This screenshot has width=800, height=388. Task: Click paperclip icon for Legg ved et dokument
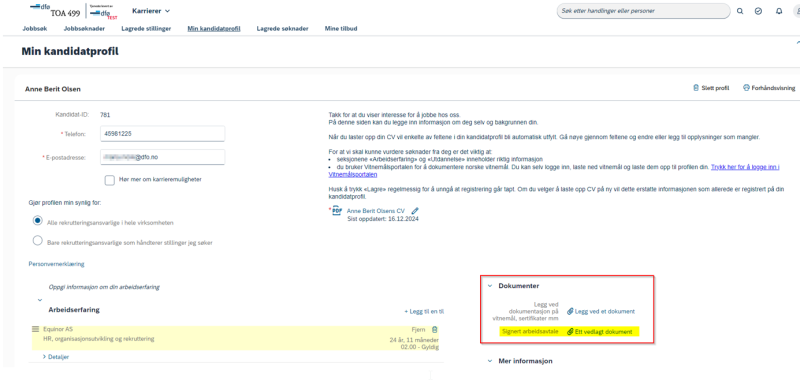570,311
